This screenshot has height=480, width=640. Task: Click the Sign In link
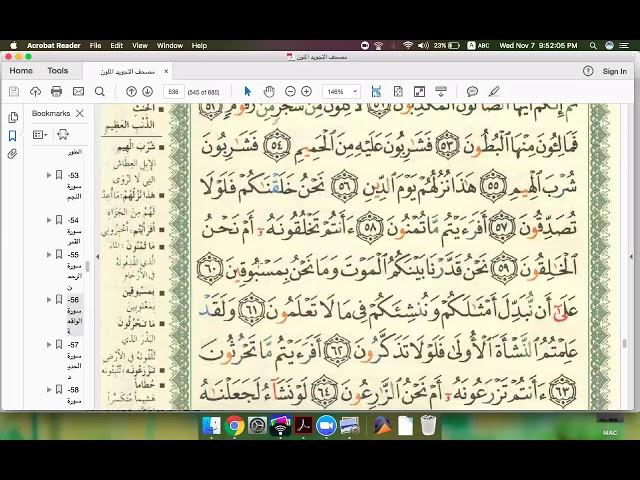coord(614,71)
